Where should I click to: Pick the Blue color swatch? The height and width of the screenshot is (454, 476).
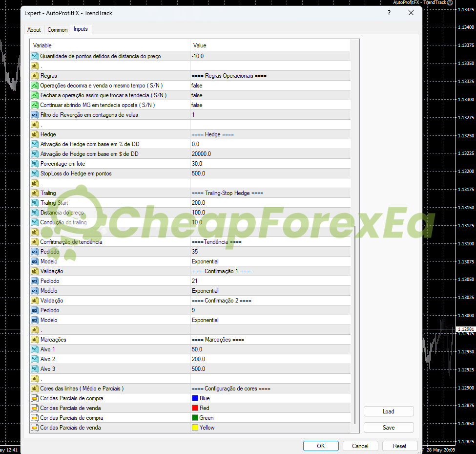point(195,398)
